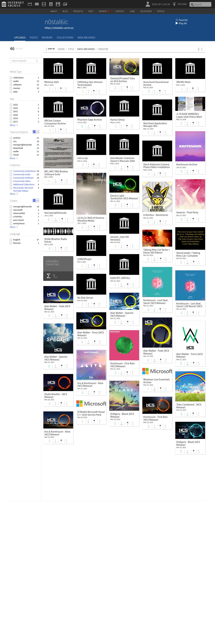The width and height of the screenshot is (215, 644).
Task: Expand More under Topics & Subjects
Action: pos(14,158)
